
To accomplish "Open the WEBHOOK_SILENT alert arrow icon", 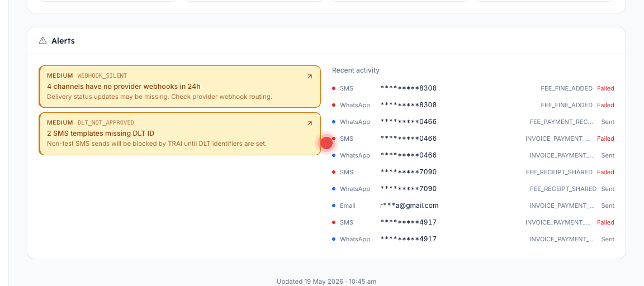I will [310, 77].
